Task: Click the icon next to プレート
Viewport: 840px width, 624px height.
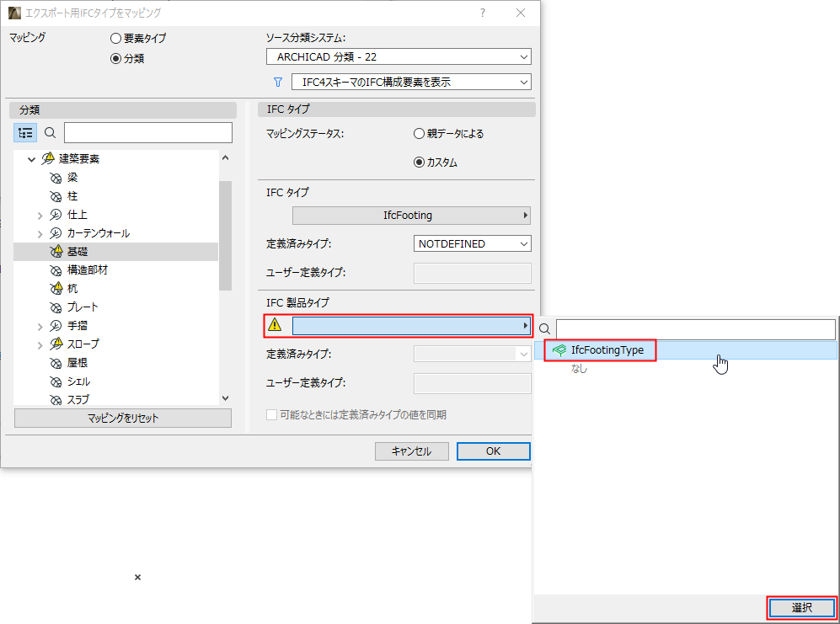Action: (x=56, y=307)
